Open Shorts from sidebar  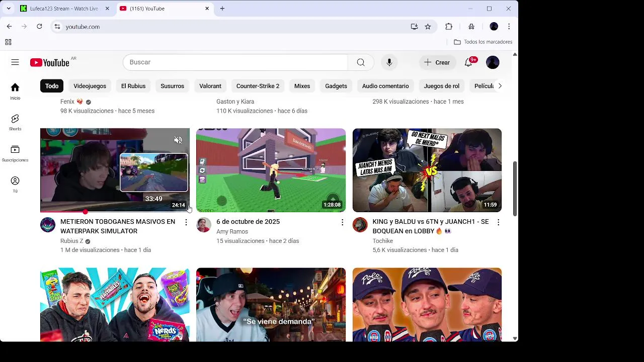click(x=15, y=122)
